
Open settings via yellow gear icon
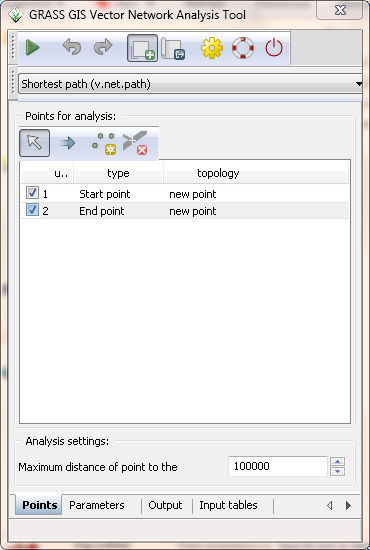[x=212, y=48]
